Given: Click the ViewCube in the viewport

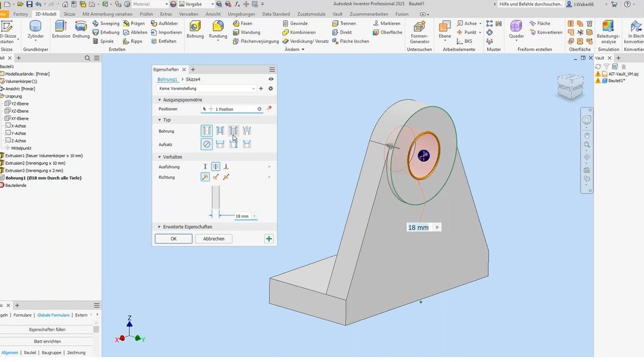Looking at the screenshot, I should coord(571,86).
